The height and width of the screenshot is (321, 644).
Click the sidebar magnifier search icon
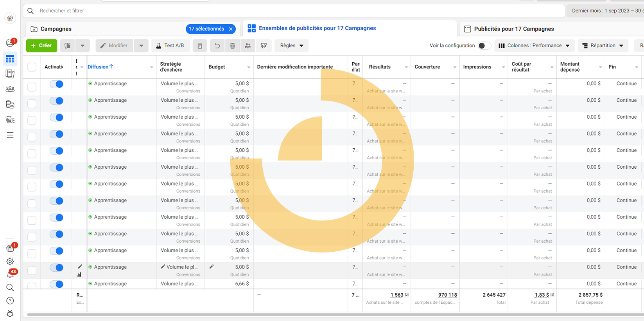click(x=10, y=288)
